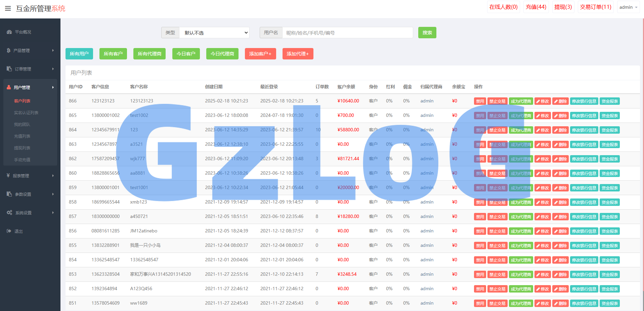Filter by 今日代理商 button

(222, 54)
